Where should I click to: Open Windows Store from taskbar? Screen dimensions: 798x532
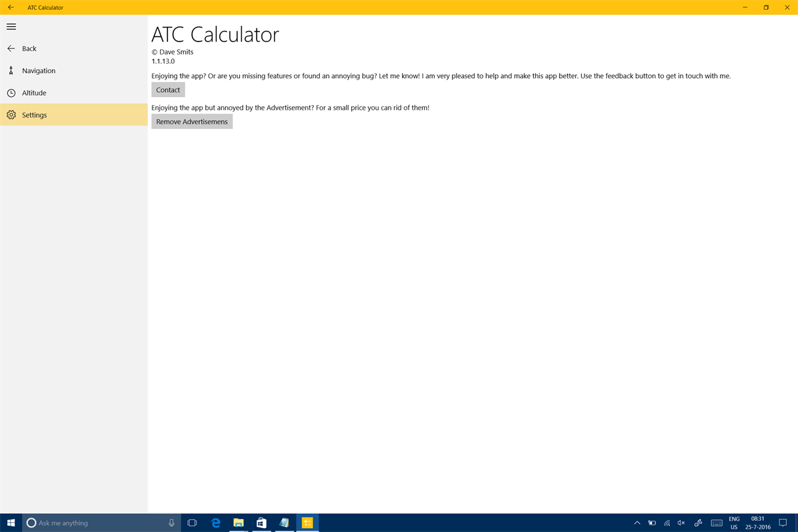[261, 523]
